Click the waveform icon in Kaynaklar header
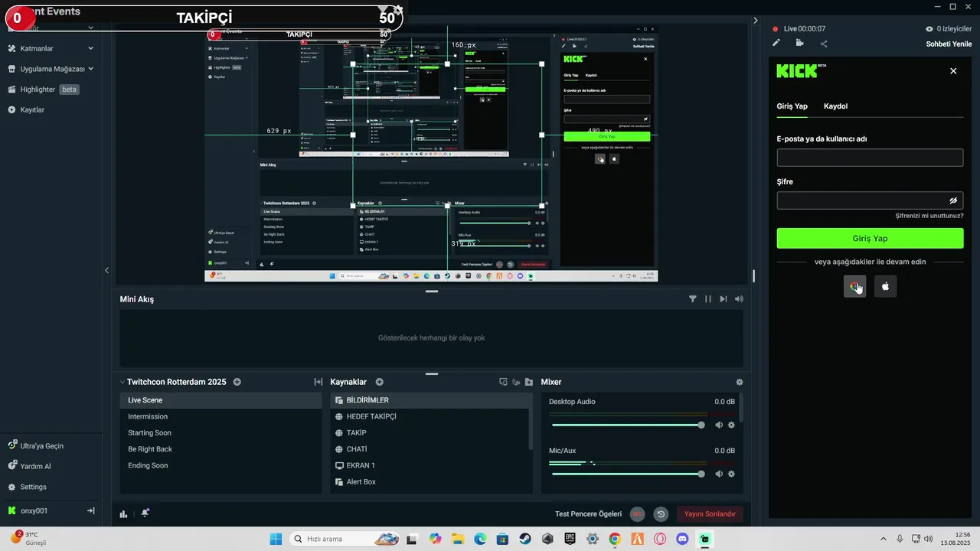The height and width of the screenshot is (551, 980). [516, 382]
